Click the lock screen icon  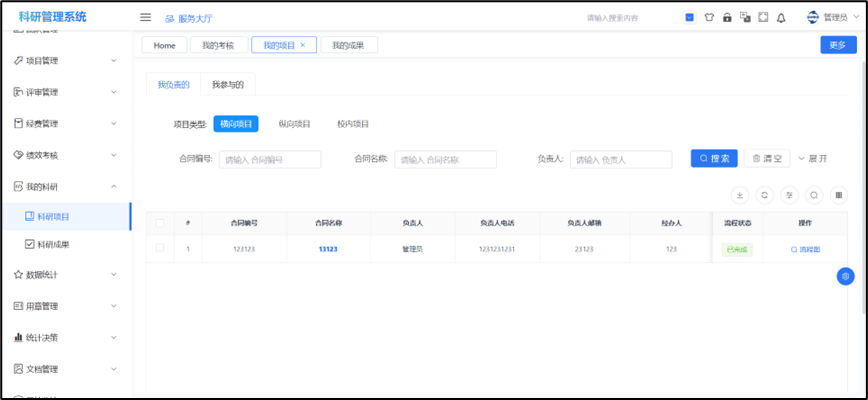[727, 17]
